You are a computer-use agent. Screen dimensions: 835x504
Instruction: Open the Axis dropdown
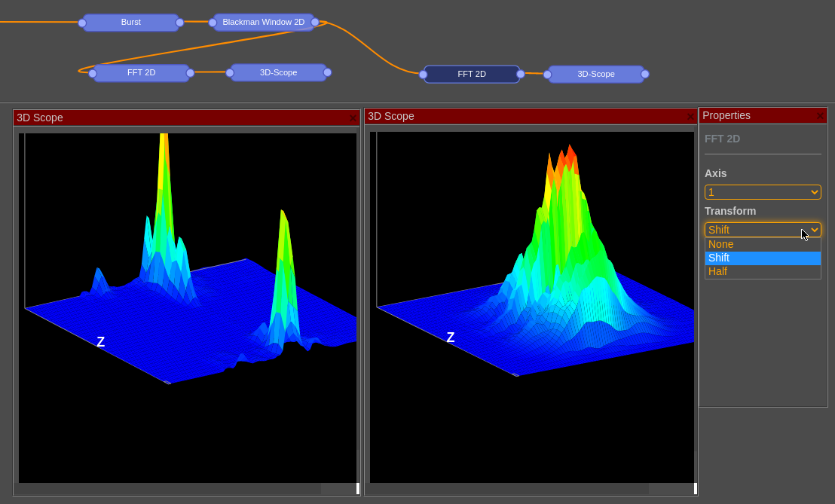pos(763,192)
